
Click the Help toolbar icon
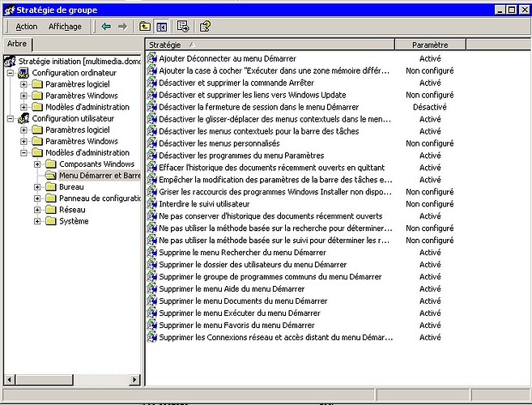(x=205, y=26)
